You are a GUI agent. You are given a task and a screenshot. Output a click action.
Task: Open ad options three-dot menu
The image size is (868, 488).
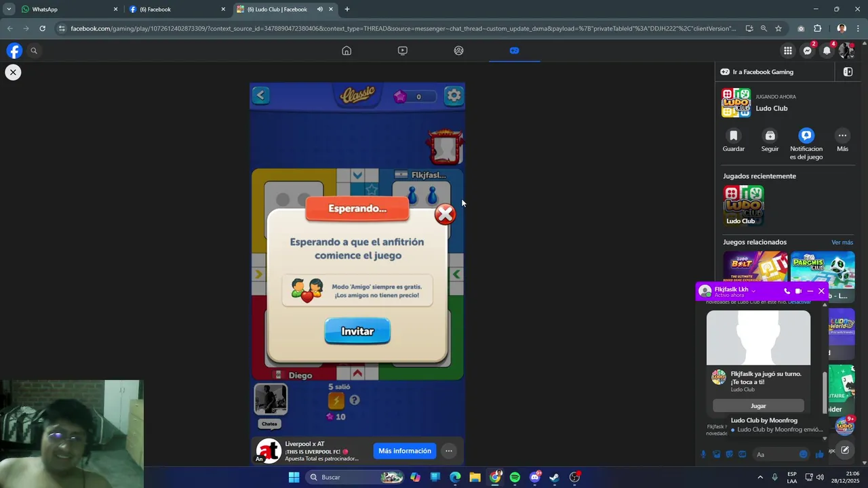448,451
